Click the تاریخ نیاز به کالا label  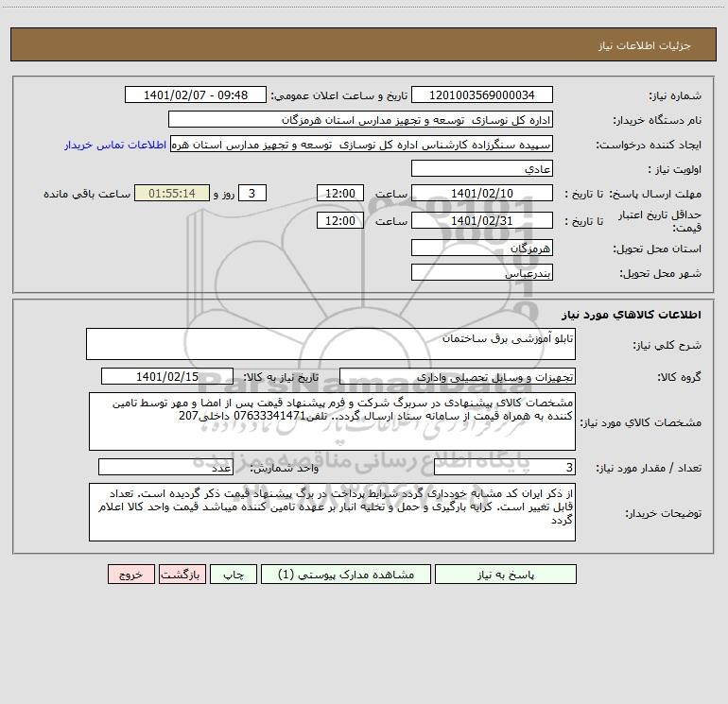281,378
